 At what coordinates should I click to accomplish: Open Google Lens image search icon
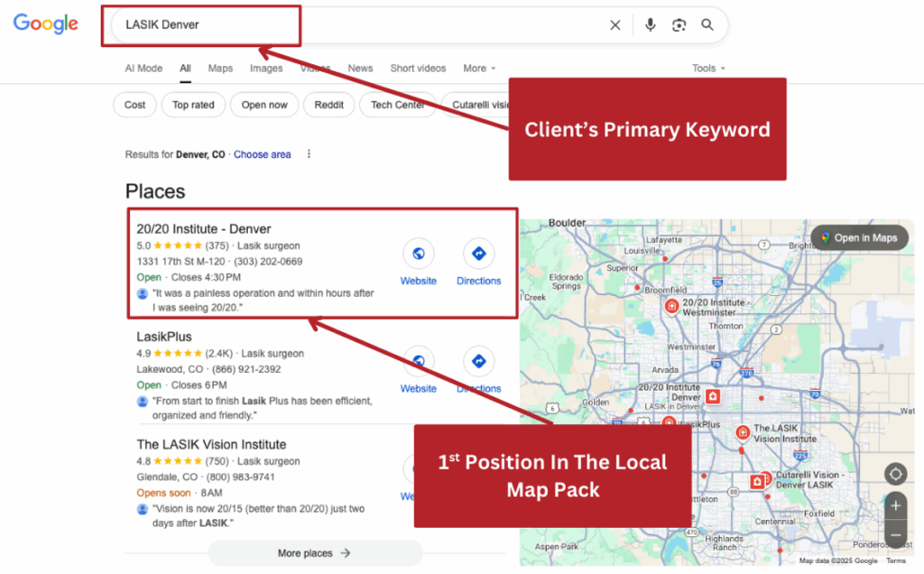[x=679, y=24]
